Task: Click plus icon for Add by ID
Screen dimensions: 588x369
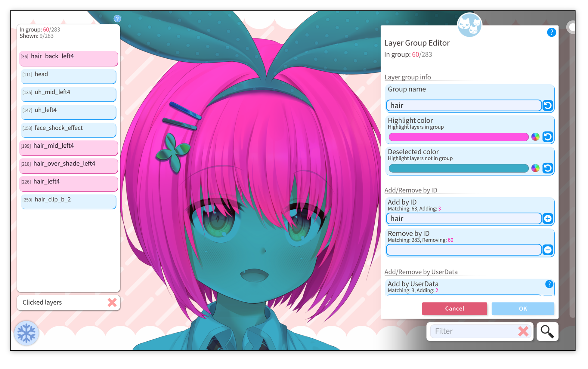Action: click(x=548, y=219)
